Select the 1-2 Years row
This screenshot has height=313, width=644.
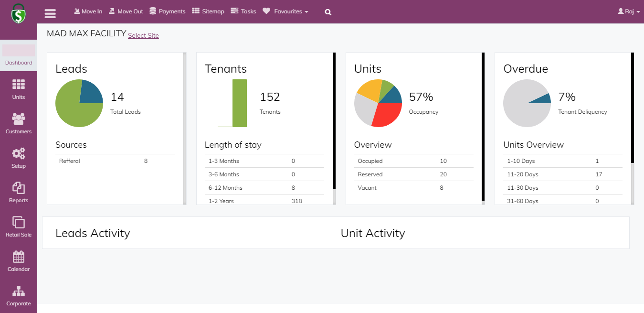[264, 200]
